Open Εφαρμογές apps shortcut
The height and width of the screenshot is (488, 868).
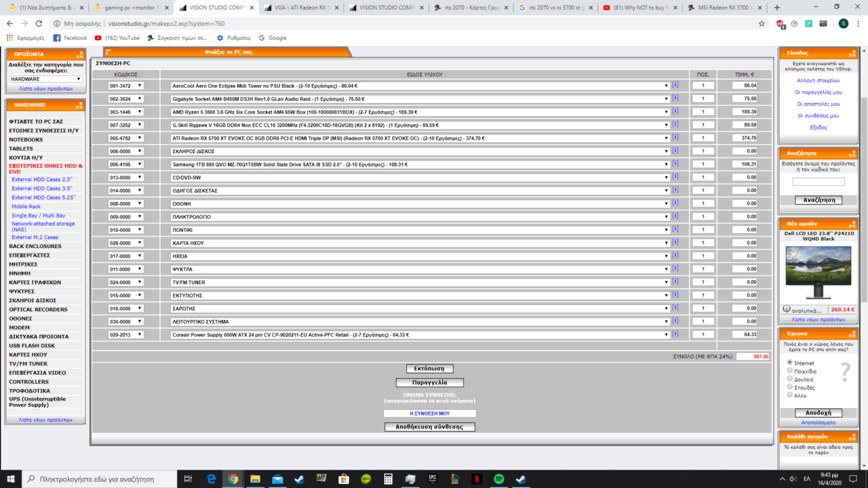[x=25, y=38]
